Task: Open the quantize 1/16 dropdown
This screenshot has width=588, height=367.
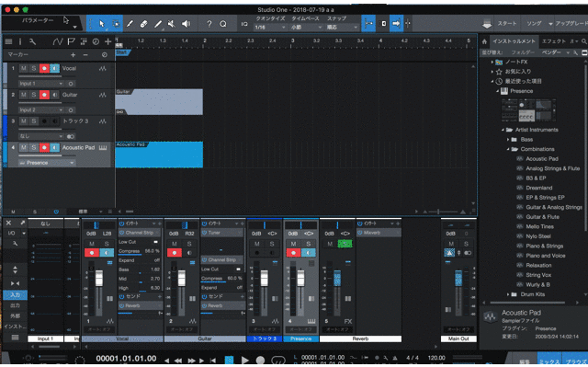Action: [x=270, y=28]
